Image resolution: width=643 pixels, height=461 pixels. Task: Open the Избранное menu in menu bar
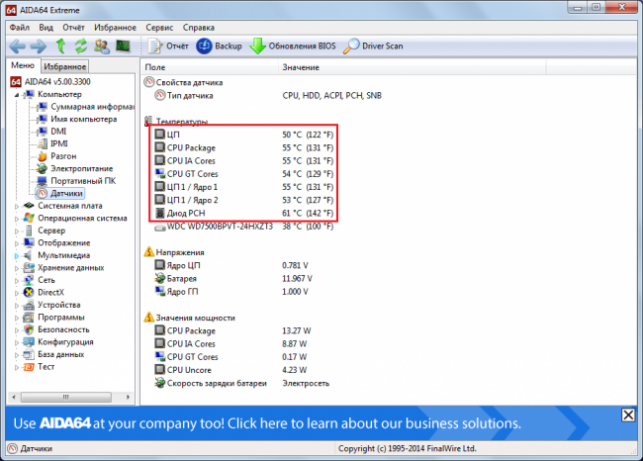click(x=115, y=27)
